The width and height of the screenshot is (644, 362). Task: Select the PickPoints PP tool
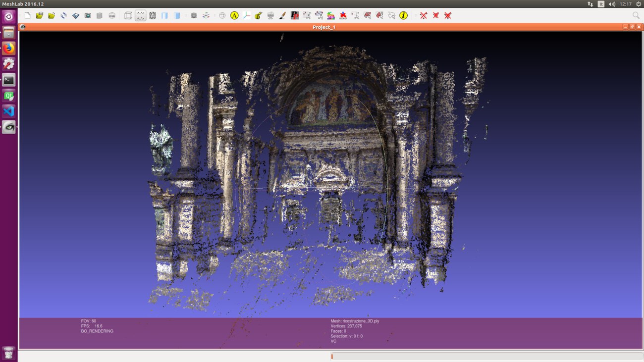coord(295,15)
